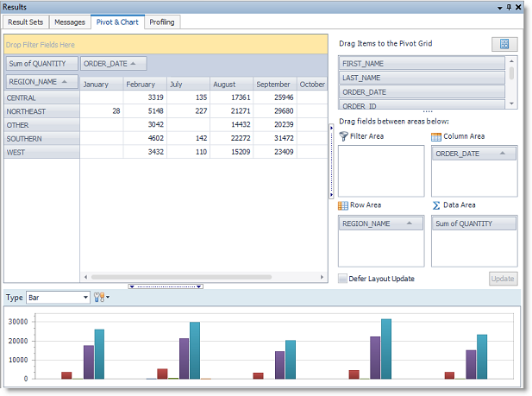Toggle sort on ORDER_DATE pivot field
The height and width of the screenshot is (396, 532).
click(x=113, y=63)
